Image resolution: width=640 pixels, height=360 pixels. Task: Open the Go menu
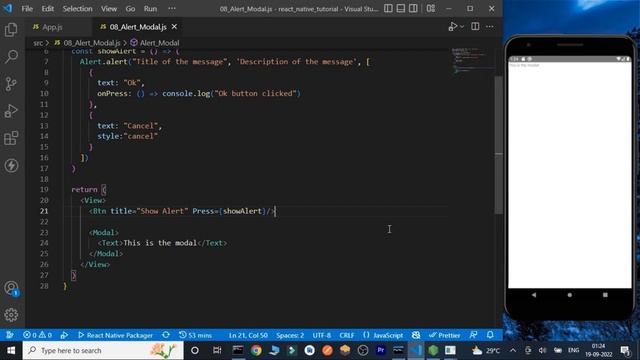coord(130,9)
